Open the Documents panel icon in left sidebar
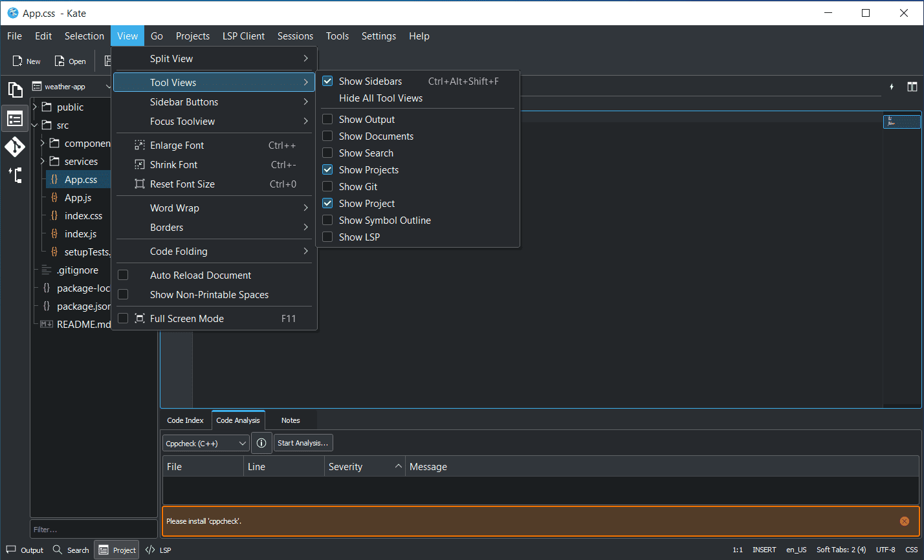924x560 pixels. 15,90
